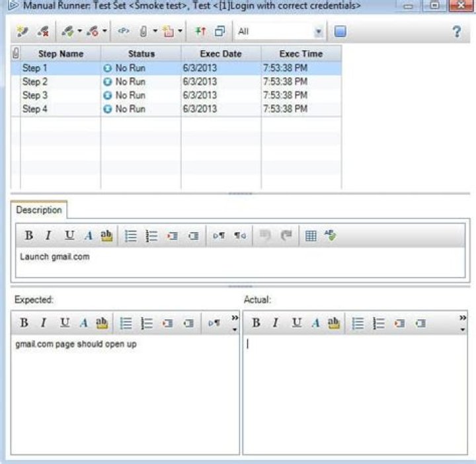Toggle Bold in the Description editor
Viewport: 476px width, 464px height.
coord(29,236)
